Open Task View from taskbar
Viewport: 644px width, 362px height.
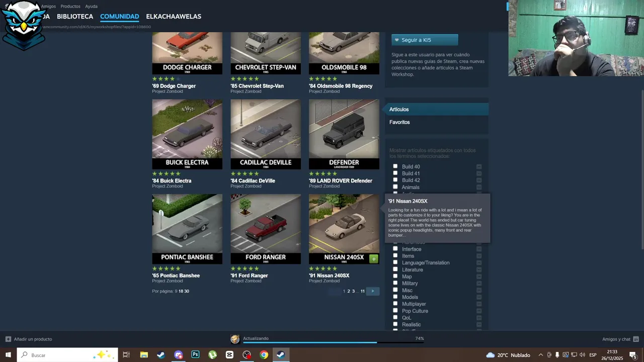pyautogui.click(x=126, y=355)
